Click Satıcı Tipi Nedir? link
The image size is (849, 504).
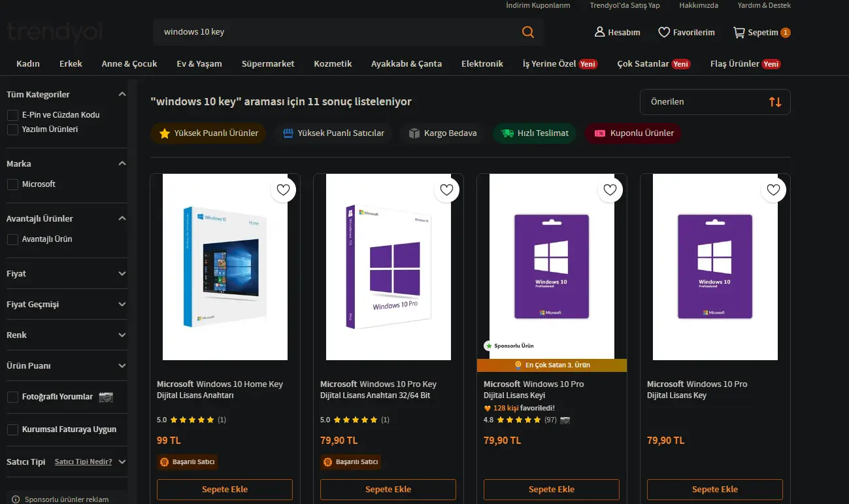tap(83, 462)
